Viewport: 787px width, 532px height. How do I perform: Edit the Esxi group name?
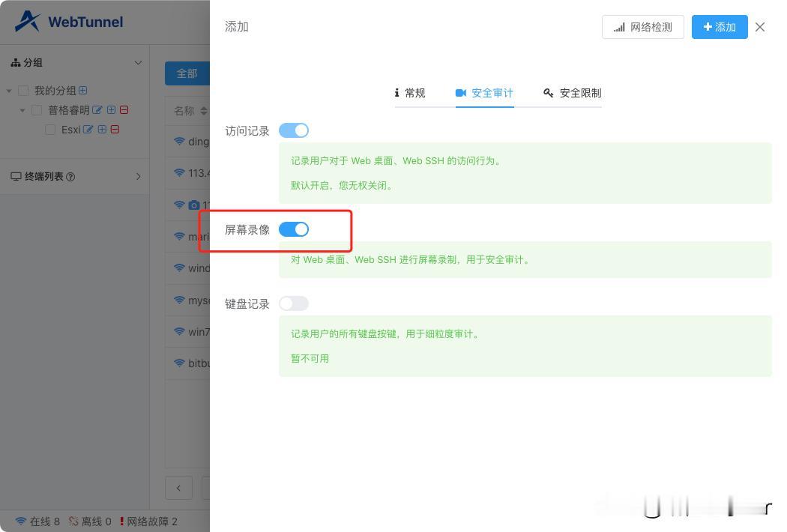[88, 130]
